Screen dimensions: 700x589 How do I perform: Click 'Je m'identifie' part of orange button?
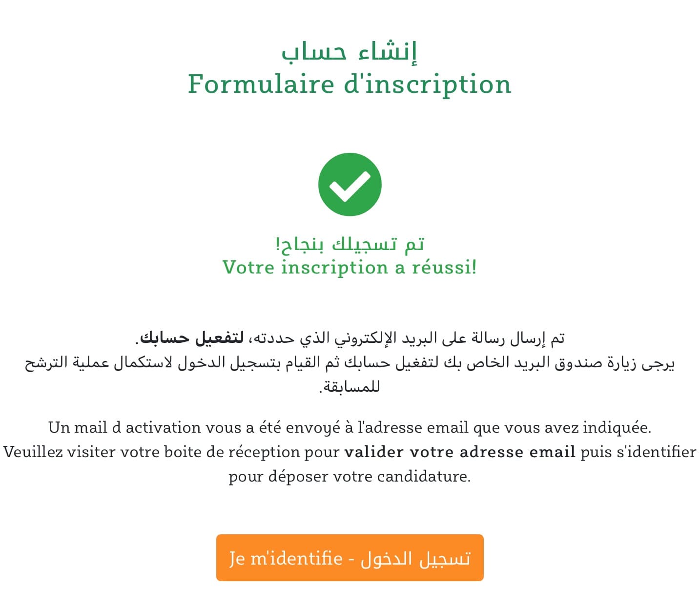pos(286,558)
